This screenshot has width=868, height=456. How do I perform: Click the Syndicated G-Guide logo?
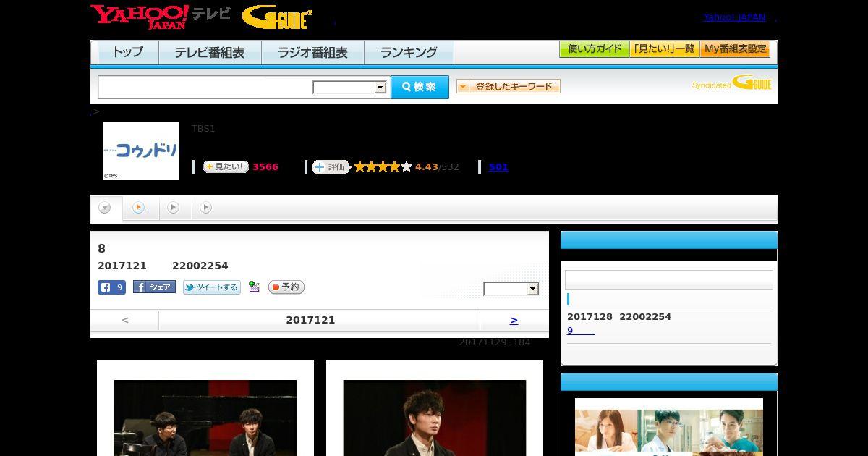tap(732, 83)
